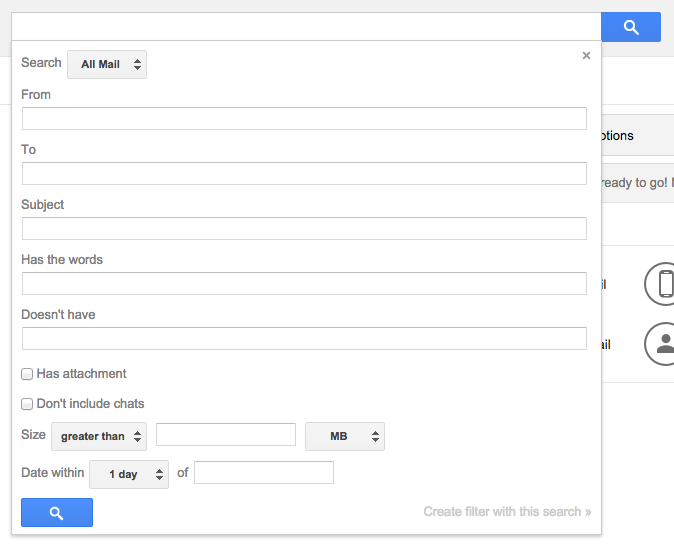Click the blue search button below Date within
This screenshot has width=674, height=550.
(57, 512)
